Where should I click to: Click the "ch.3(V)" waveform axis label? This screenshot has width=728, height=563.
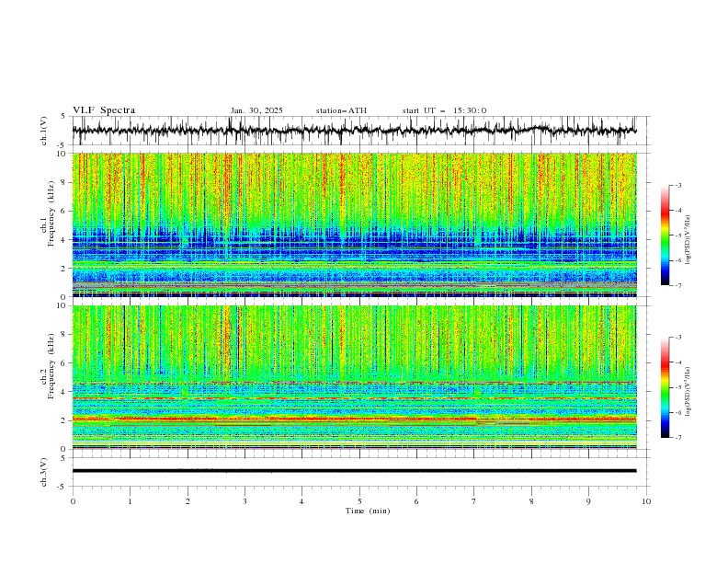click(x=44, y=472)
